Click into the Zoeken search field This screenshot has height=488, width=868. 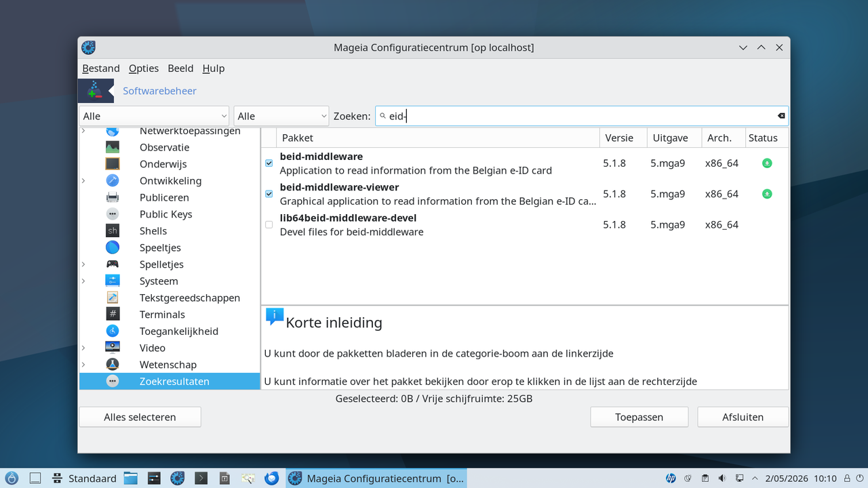[x=582, y=116]
